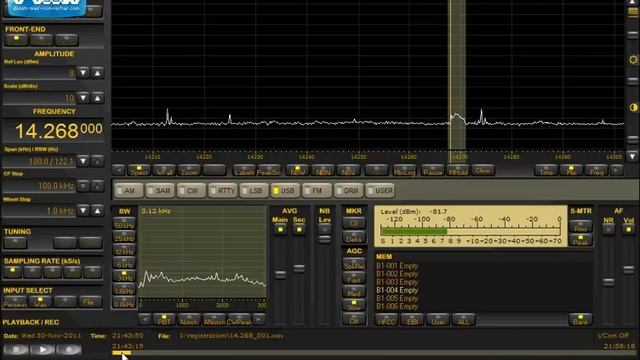Toggle the NB Lev noise blanker button
The width and height of the screenshot is (640, 360).
324,229
